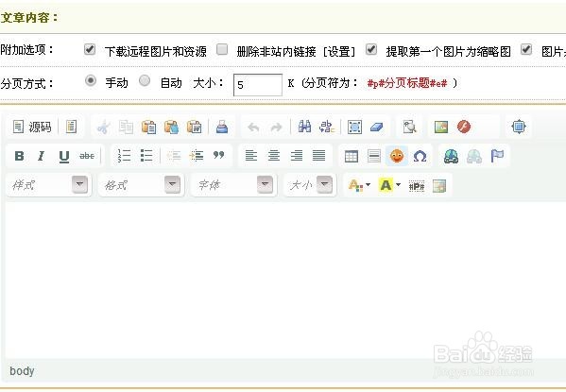
Task: Insert a horizontal line
Action: click(374, 156)
